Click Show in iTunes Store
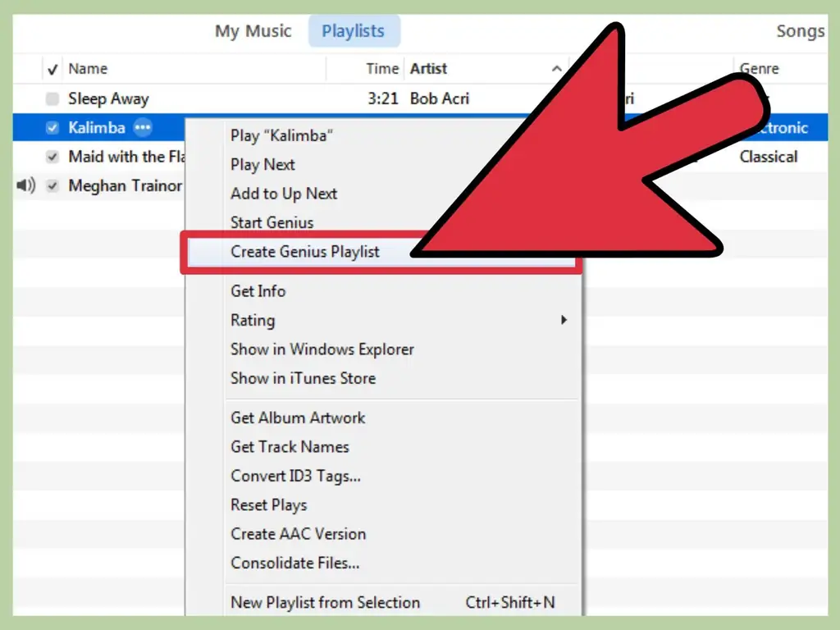Screen dimensions: 840x630 pyautogui.click(x=302, y=378)
